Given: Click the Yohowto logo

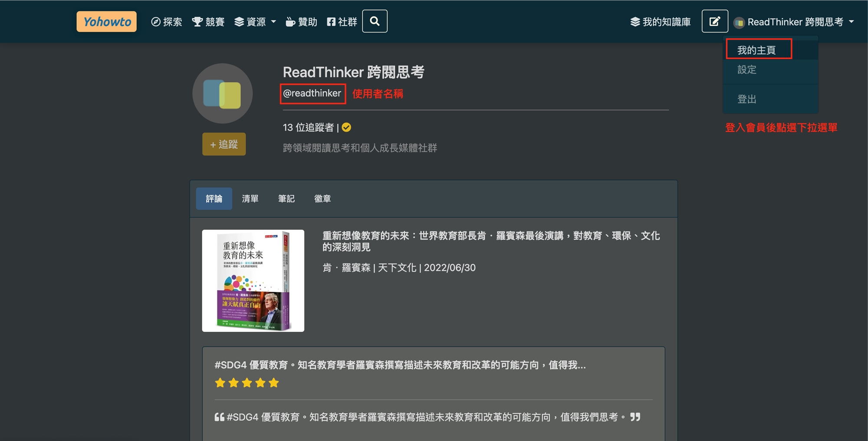Looking at the screenshot, I should tap(106, 22).
